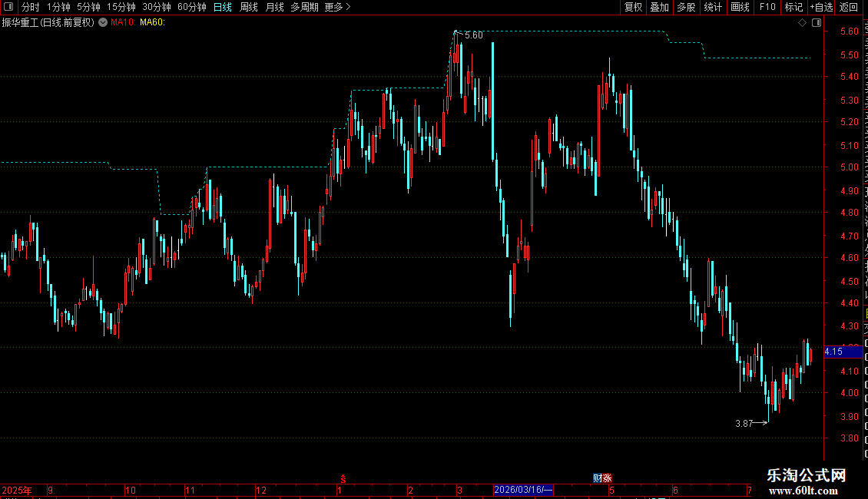Open the 多股 multi-stock button

686,7
